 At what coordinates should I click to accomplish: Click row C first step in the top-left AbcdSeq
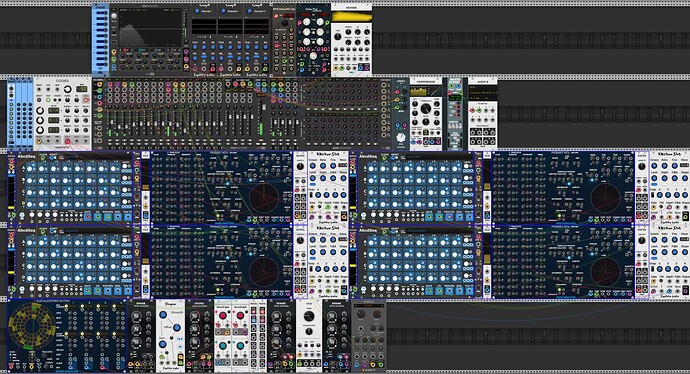pos(31,192)
